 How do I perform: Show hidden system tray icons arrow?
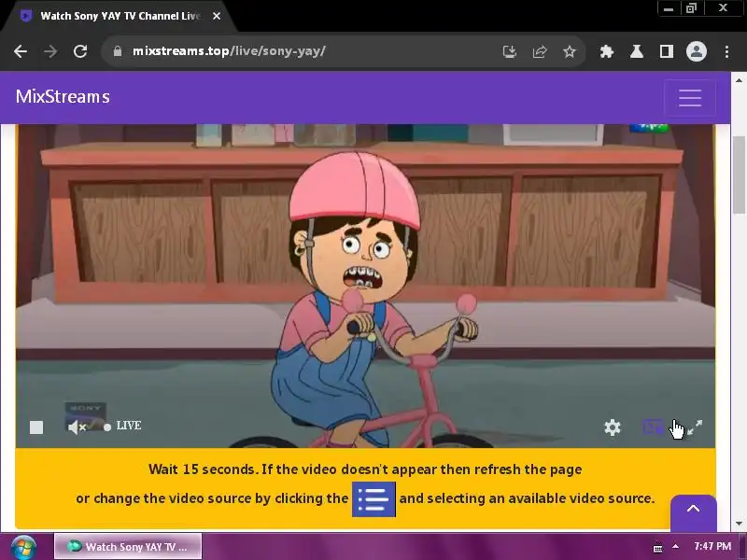[x=675, y=547]
